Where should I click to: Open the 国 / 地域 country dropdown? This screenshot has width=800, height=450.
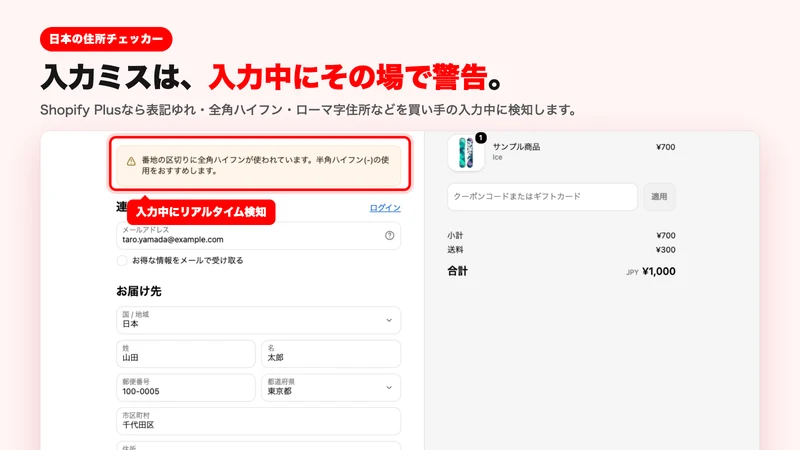(x=259, y=320)
